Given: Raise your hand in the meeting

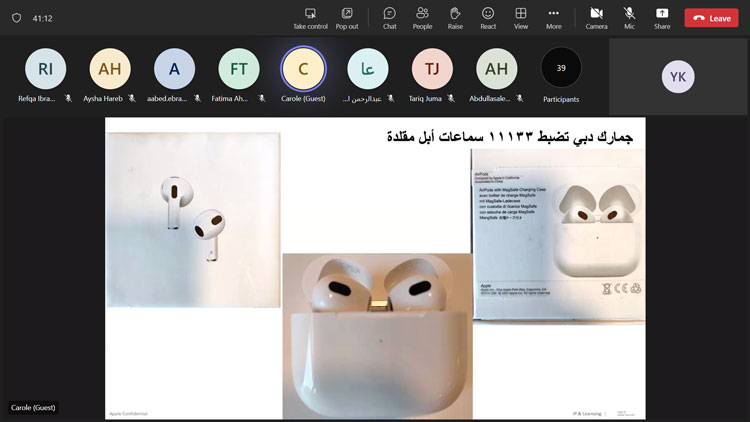Looking at the screenshot, I should pos(455,17).
